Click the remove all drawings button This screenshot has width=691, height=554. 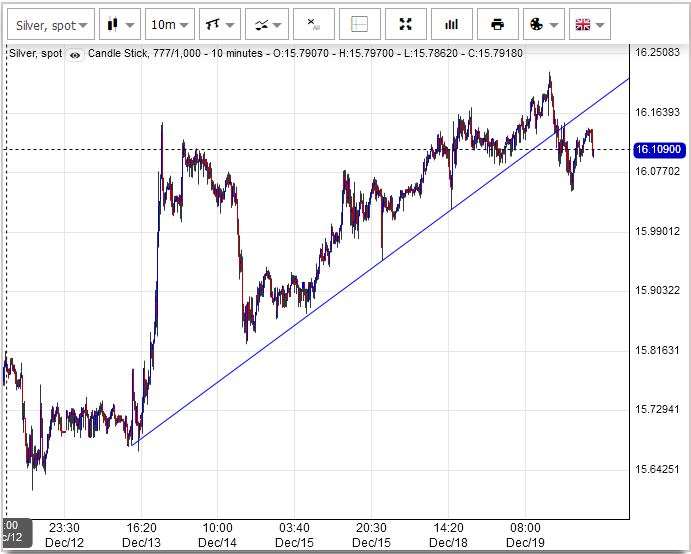(x=313, y=24)
